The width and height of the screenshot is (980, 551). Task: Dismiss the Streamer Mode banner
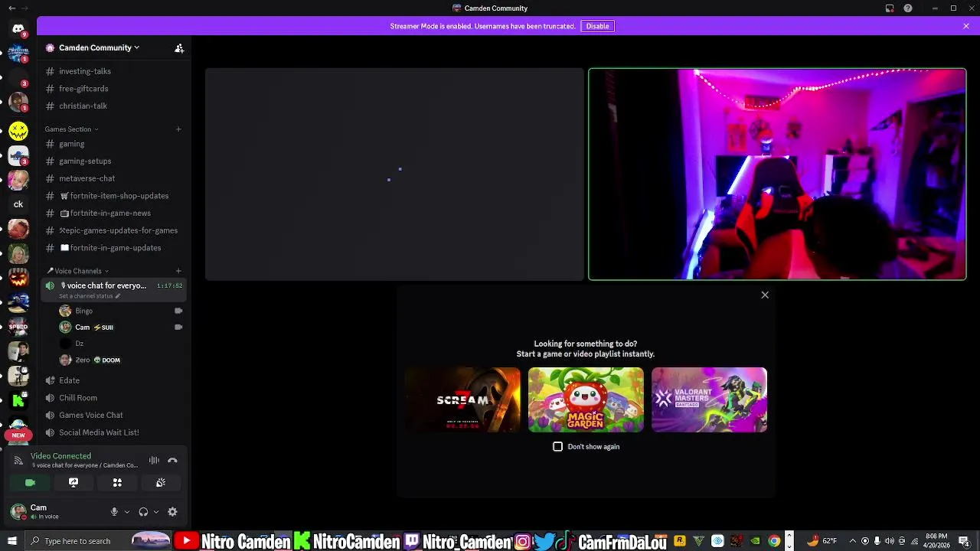(966, 26)
